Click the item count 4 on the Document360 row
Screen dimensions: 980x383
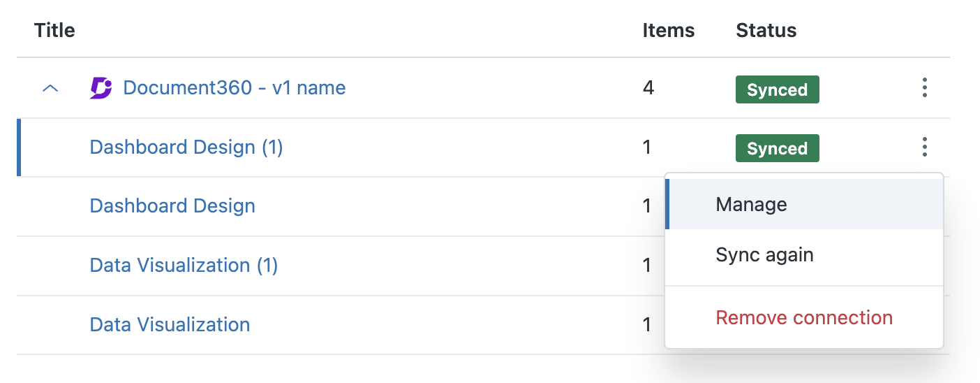pyautogui.click(x=648, y=88)
